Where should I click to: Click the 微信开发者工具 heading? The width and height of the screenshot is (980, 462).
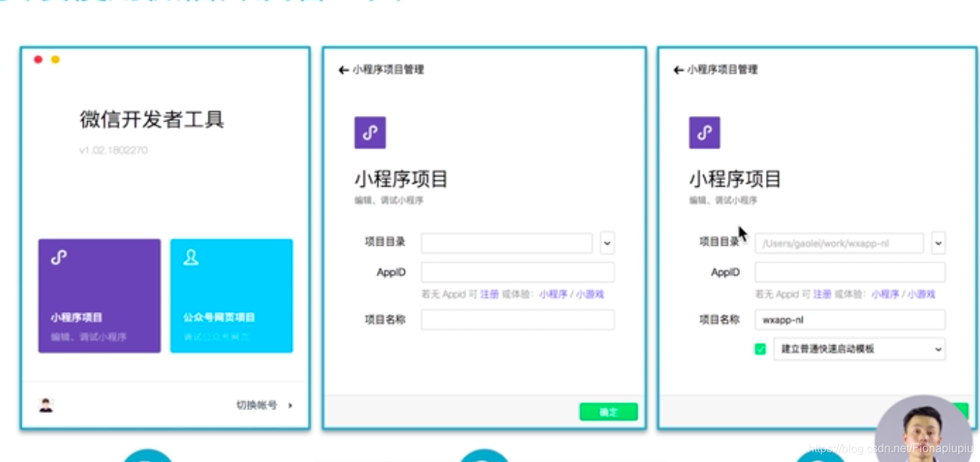point(152,119)
